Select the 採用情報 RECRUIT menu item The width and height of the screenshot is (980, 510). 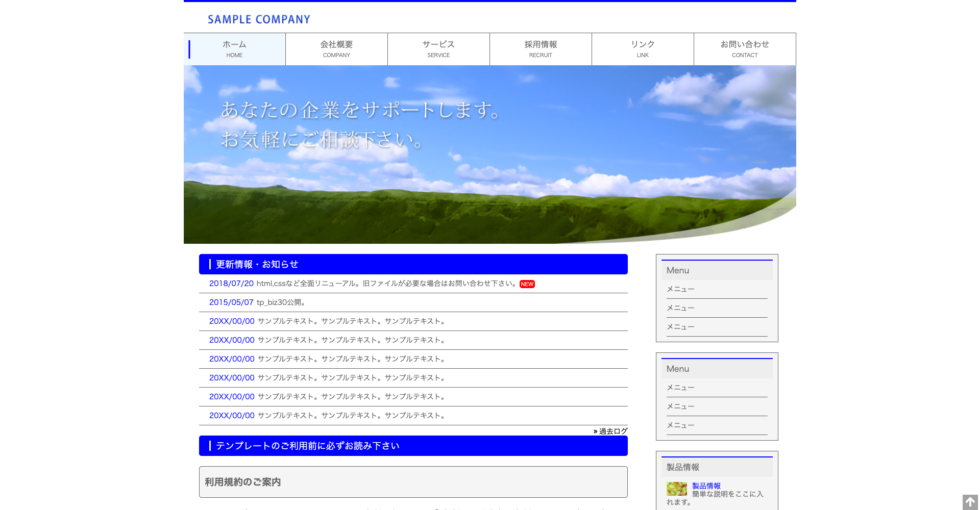(541, 49)
